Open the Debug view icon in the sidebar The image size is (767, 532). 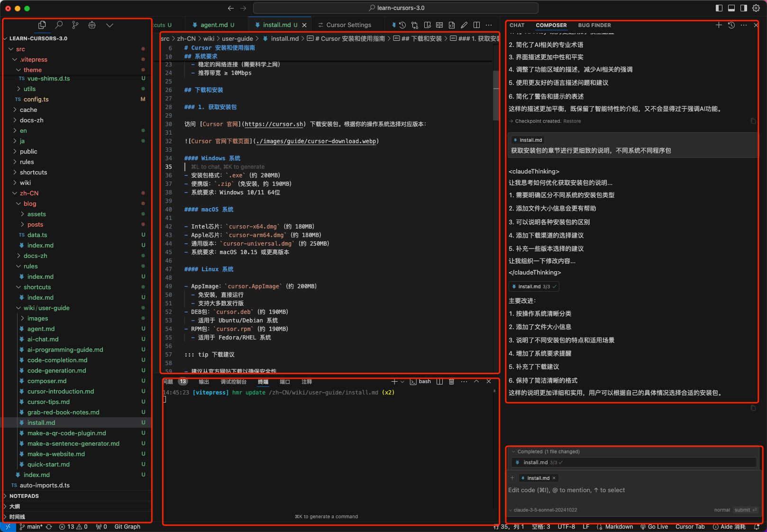click(92, 25)
